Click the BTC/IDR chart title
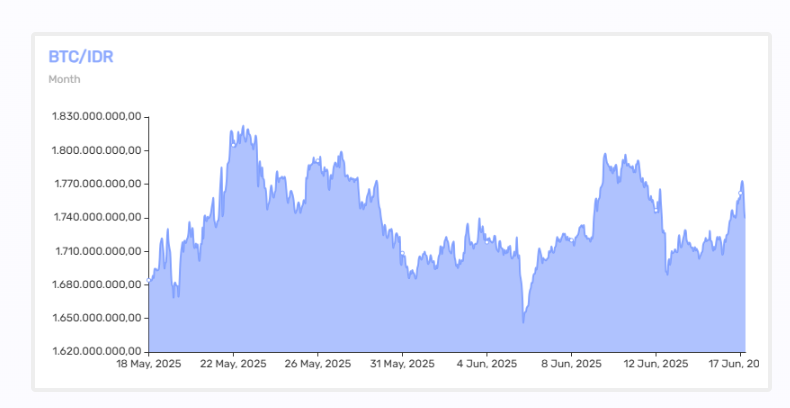 [x=81, y=57]
